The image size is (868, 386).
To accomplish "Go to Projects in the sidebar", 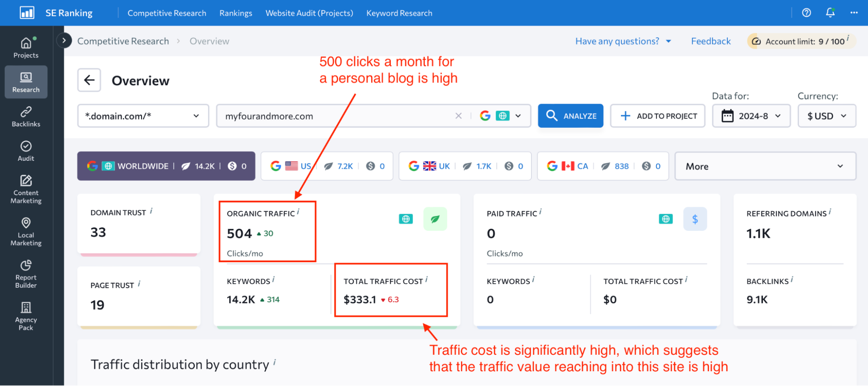I will pos(26,47).
